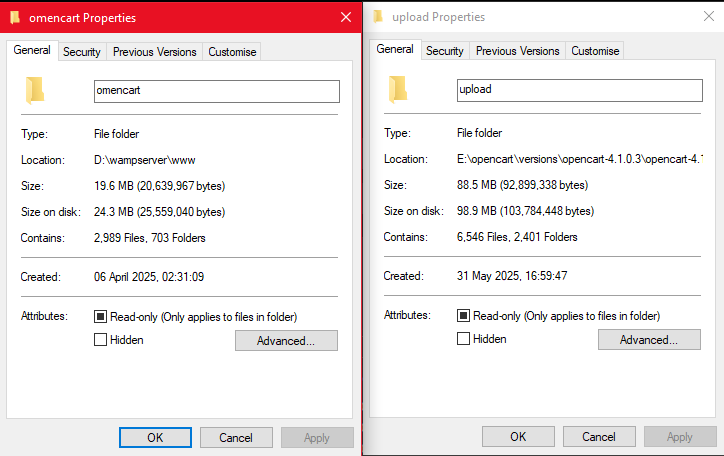Click size value 88.5 MB (92,899,338 bytes)
The width and height of the screenshot is (724, 456).
coord(523,185)
